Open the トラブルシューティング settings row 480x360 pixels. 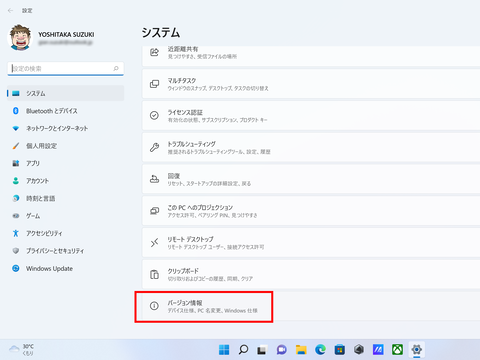tap(311, 147)
